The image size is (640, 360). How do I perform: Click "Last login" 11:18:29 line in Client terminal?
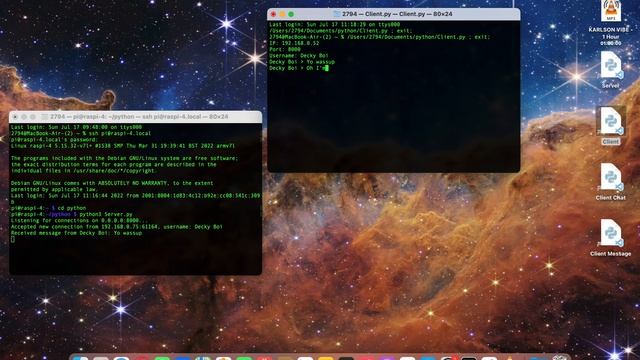(x=335, y=24)
